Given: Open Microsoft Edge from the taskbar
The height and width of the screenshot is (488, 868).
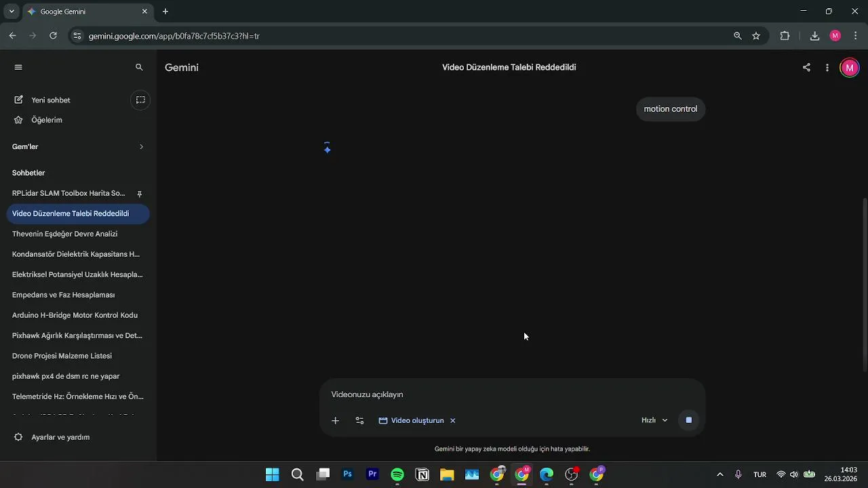Looking at the screenshot, I should tap(547, 474).
